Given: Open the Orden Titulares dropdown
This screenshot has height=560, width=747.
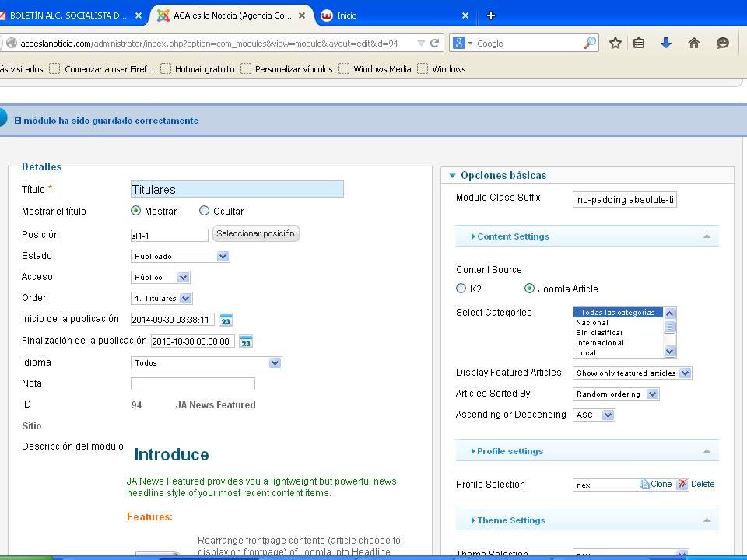Looking at the screenshot, I should pos(162,298).
